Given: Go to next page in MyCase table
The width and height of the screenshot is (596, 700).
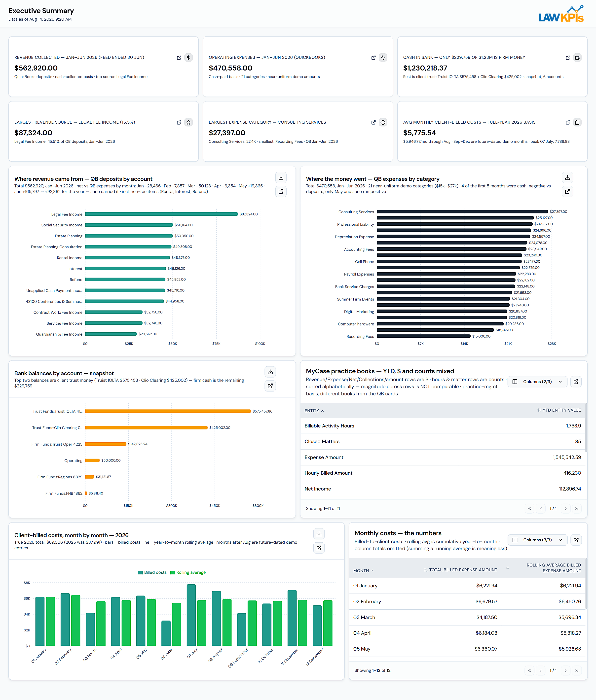Looking at the screenshot, I should coord(566,509).
